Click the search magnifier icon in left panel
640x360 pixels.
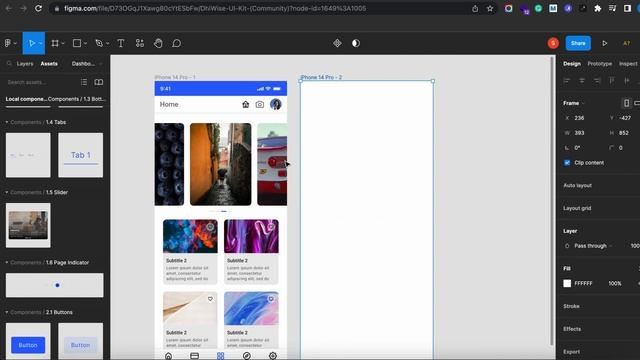coord(9,64)
